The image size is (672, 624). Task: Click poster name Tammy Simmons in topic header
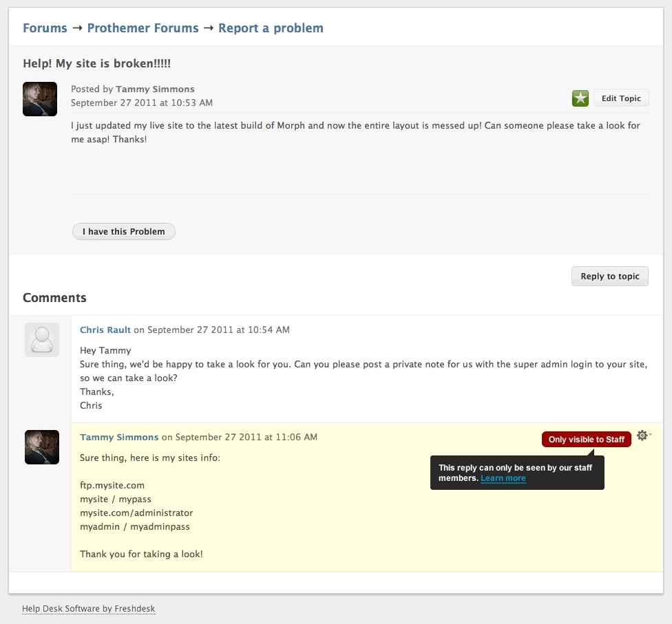click(155, 89)
